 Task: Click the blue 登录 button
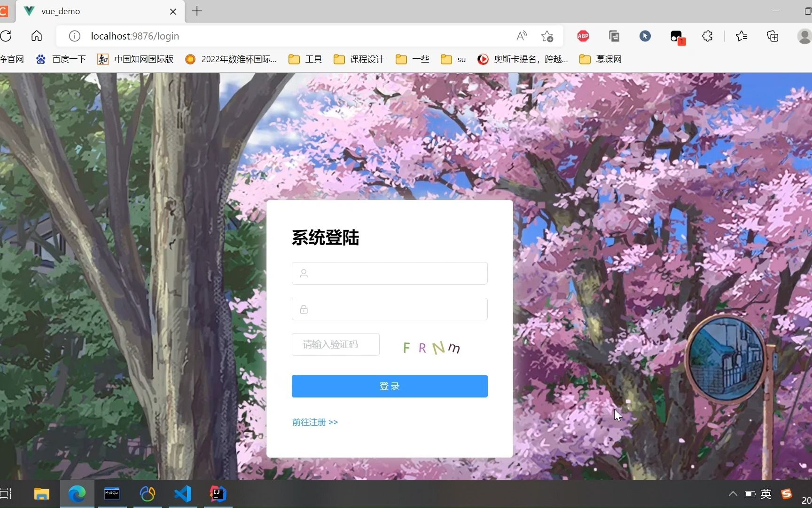pyautogui.click(x=390, y=386)
